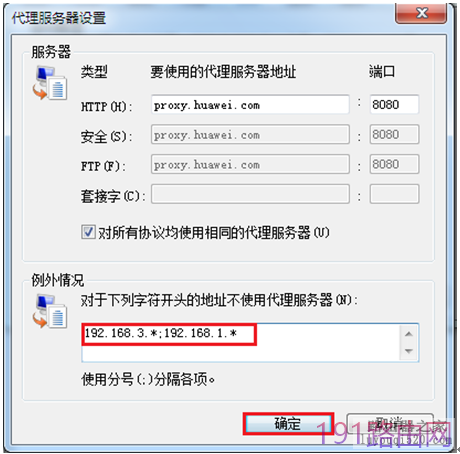Viewport: 460px width, 454px height.
Task: Click the HTTP port field
Action: 394,105
